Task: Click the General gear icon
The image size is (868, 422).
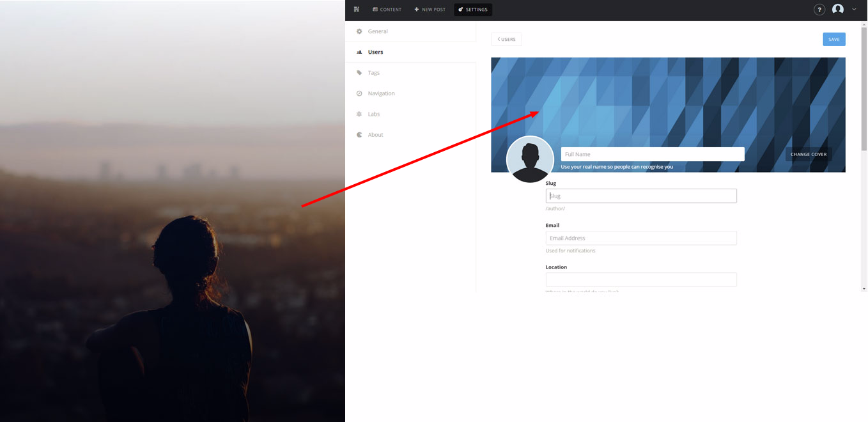Action: [x=359, y=31]
